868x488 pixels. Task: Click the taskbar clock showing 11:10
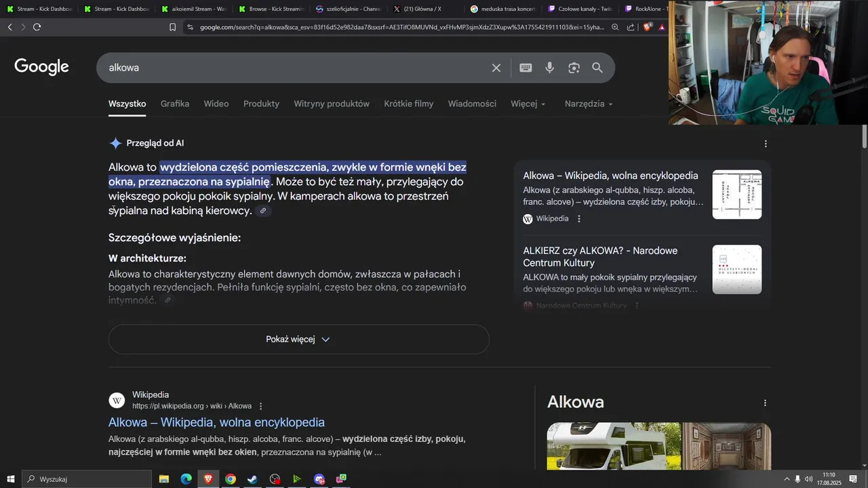click(x=829, y=479)
